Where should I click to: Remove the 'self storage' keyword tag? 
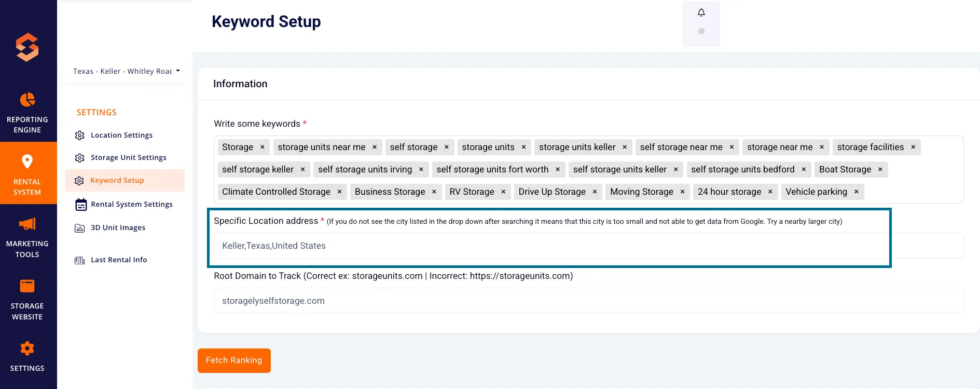click(x=447, y=147)
